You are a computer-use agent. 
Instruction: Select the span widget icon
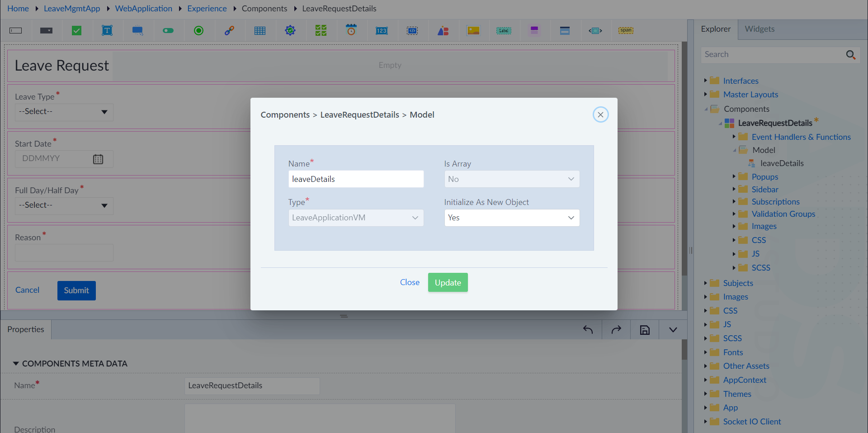click(x=626, y=30)
